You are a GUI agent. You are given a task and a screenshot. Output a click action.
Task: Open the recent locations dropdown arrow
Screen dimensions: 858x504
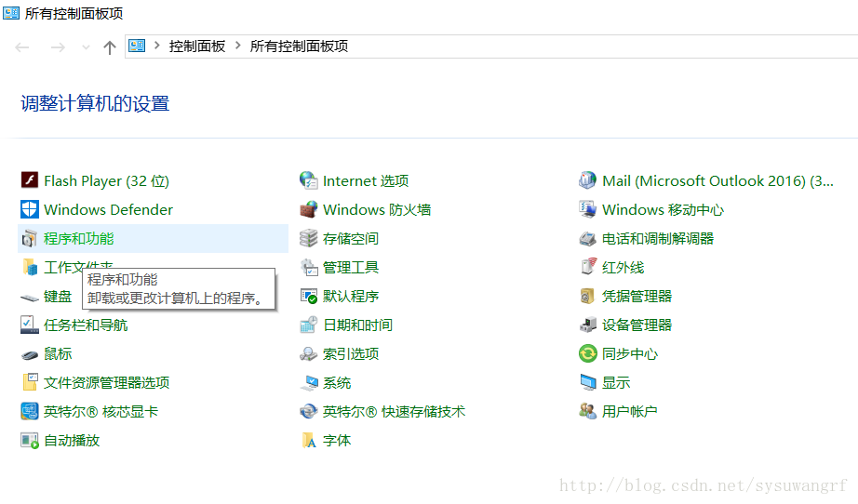click(86, 47)
